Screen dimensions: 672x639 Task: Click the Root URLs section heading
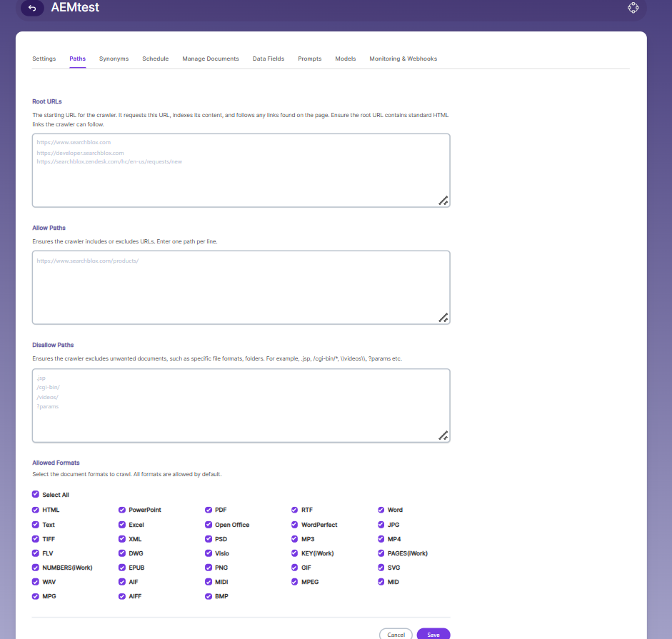point(46,101)
